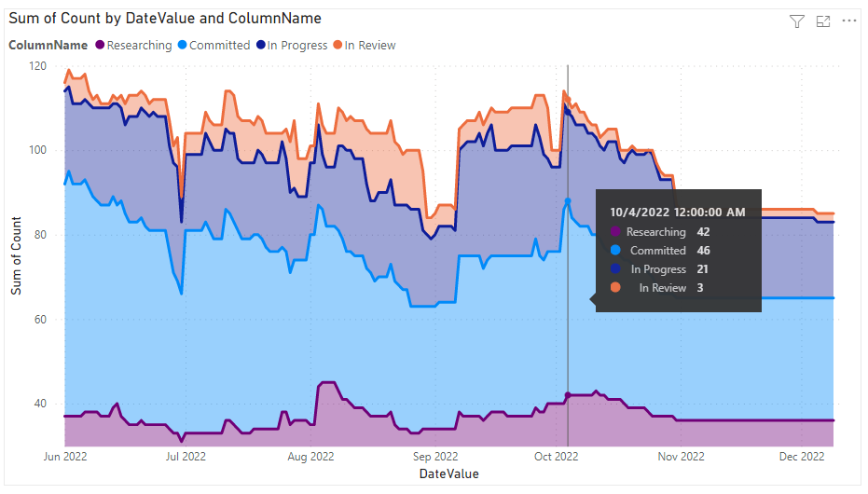Click the dark blue In Progress legend dot
Viewport: 868px width, 494px height.
[x=260, y=45]
